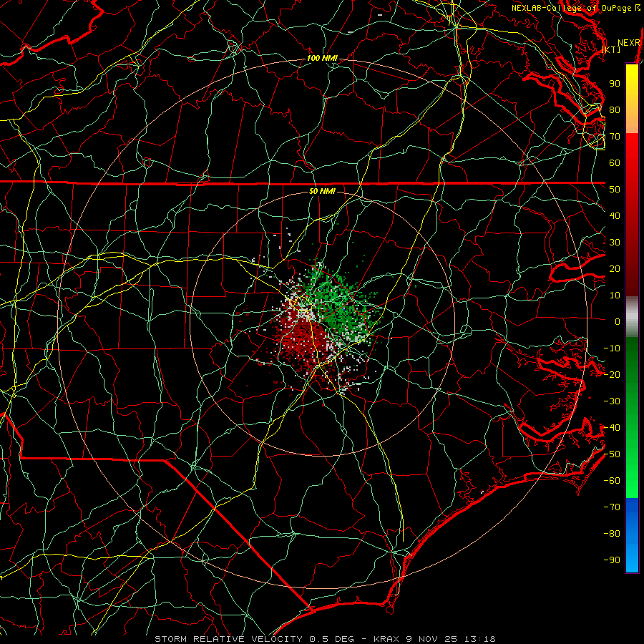This screenshot has width=644, height=644.
Task: Click the -20 value on velocity scale
Action: [612, 374]
